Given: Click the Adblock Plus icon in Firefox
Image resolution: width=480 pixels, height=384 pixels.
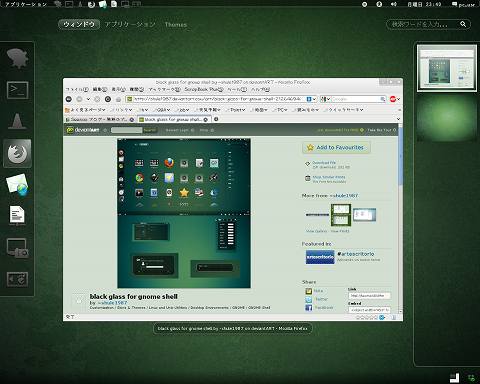Looking at the screenshot, I should point(393,99).
